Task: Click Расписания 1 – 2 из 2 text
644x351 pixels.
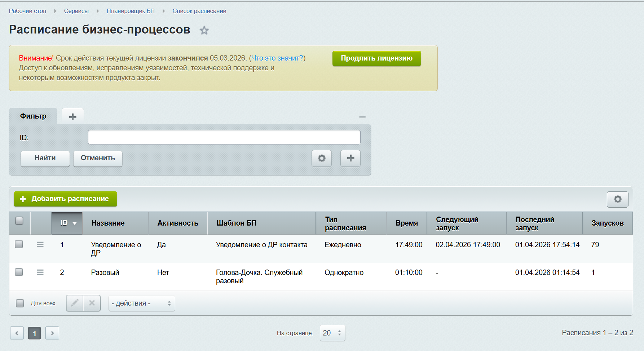Action: tap(597, 333)
